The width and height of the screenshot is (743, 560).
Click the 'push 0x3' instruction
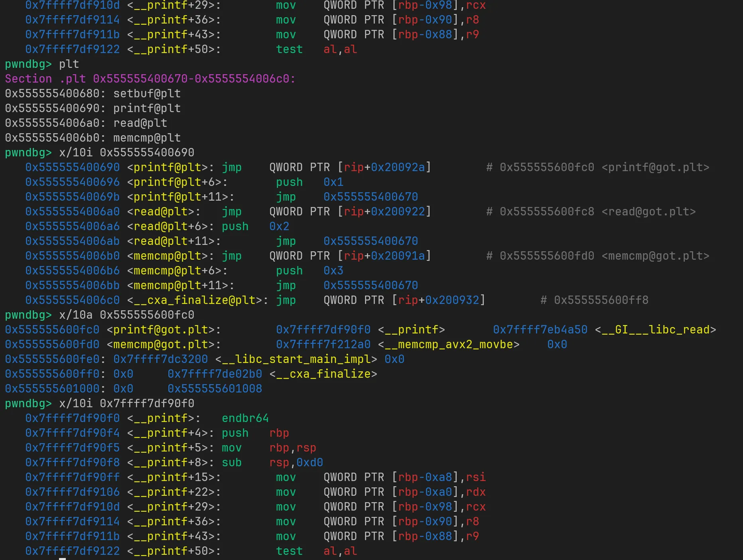pos(309,271)
